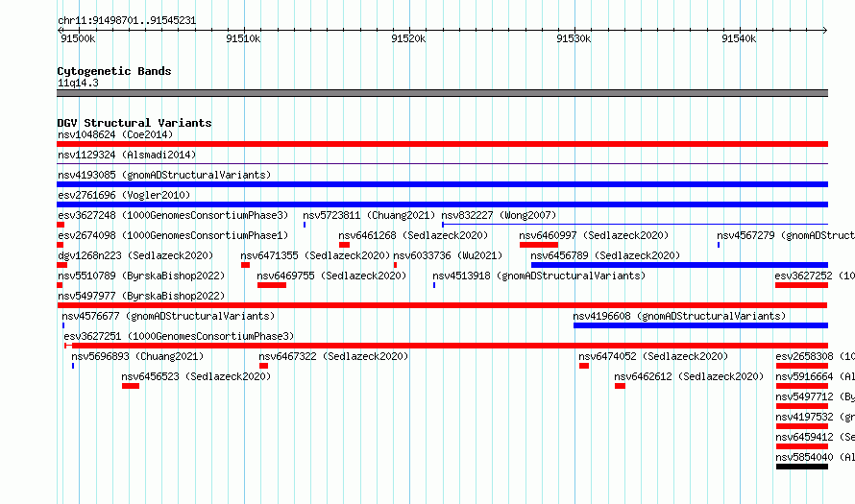Select the red nsv6456523 variant bar
The image size is (855, 504).
131,386
